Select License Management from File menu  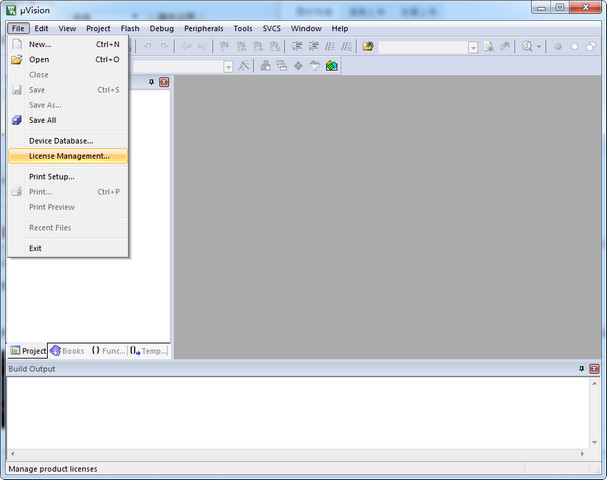coord(68,156)
